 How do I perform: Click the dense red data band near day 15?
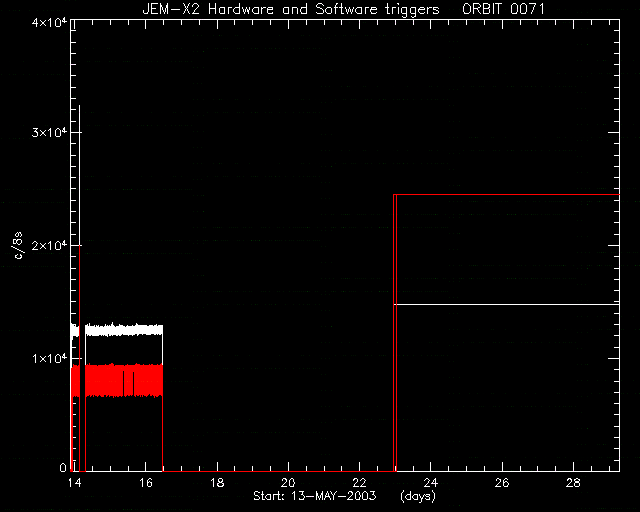[x=122, y=381]
